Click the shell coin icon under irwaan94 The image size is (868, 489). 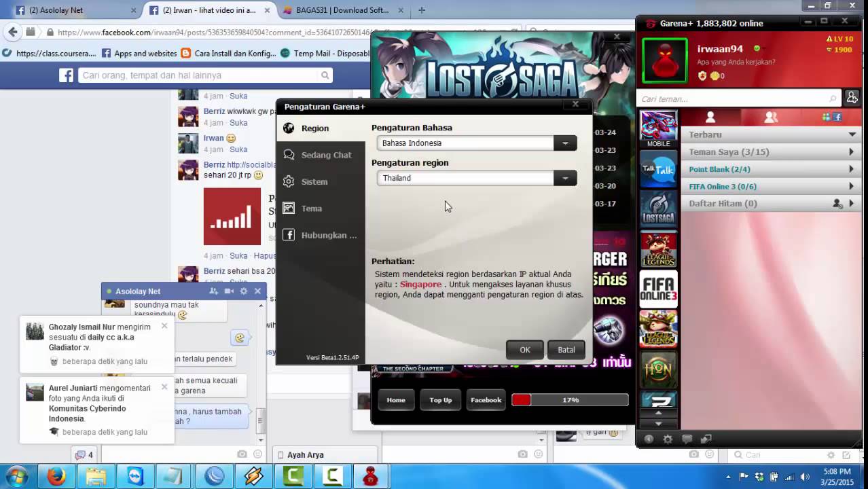coord(715,76)
